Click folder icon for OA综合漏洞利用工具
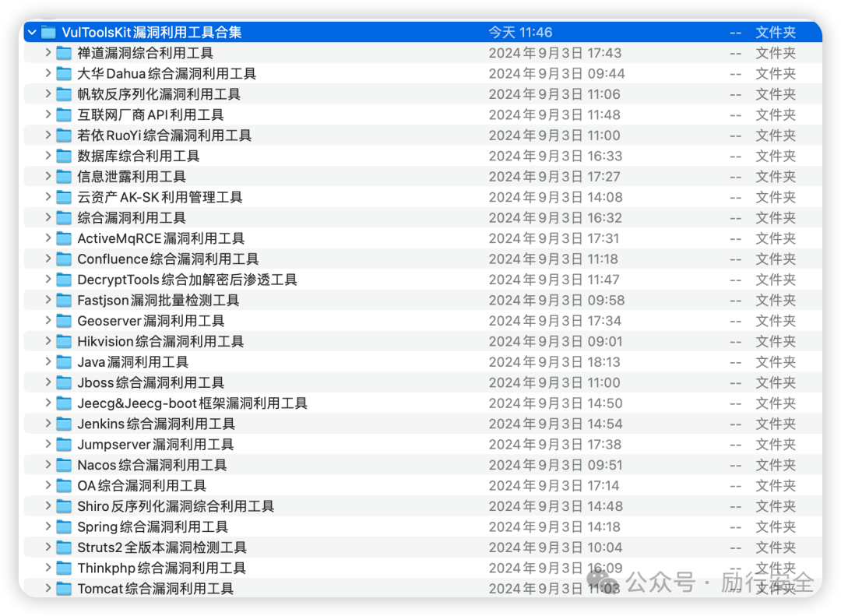The height and width of the screenshot is (616, 841). click(x=64, y=486)
